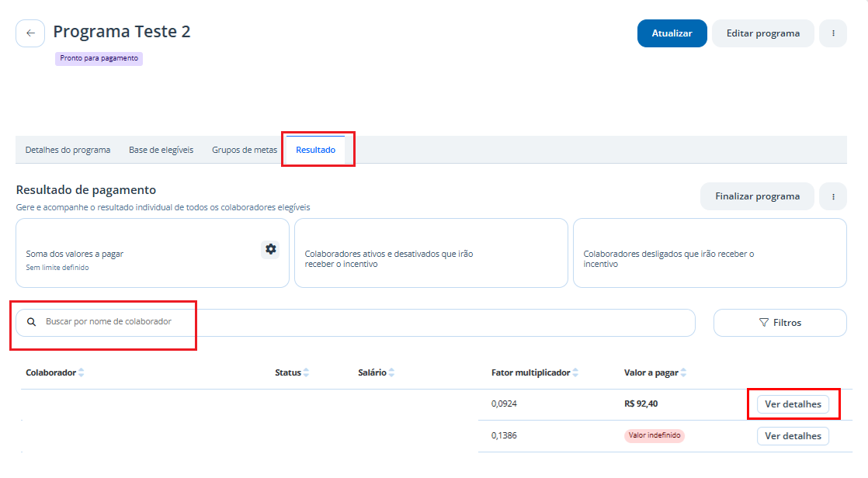The image size is (868, 478).
Task: Click the Colaborador column header label
Action: (x=51, y=372)
